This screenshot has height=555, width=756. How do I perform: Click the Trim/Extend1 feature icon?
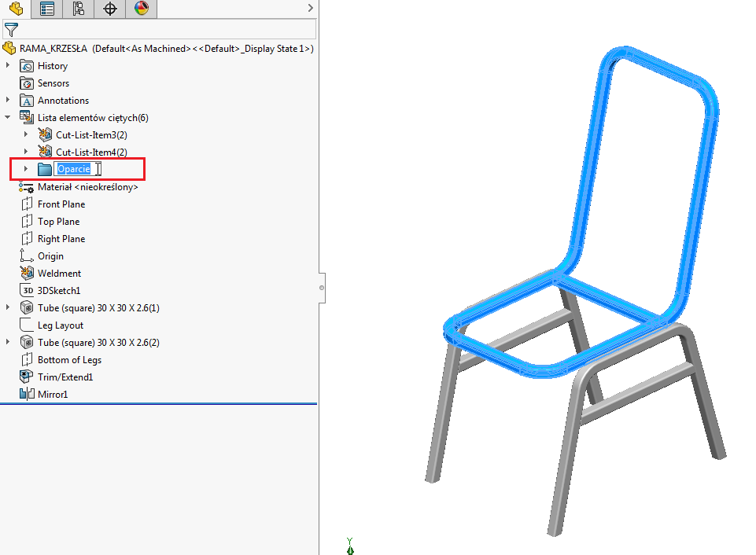coord(27,377)
